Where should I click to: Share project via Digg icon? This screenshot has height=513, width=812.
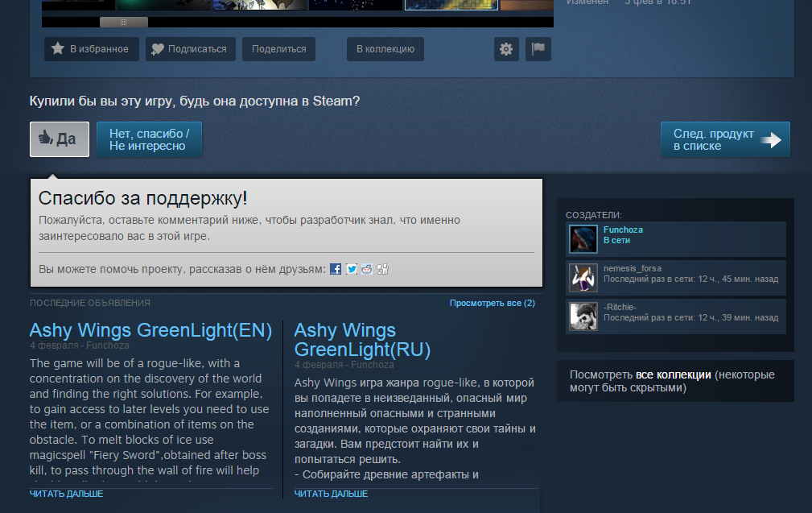coord(383,269)
